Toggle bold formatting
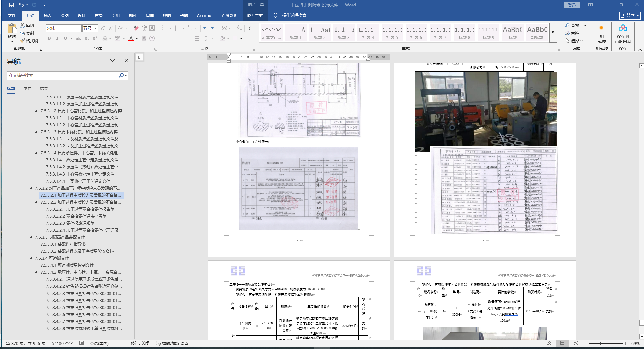644x349 pixels. tap(49, 38)
